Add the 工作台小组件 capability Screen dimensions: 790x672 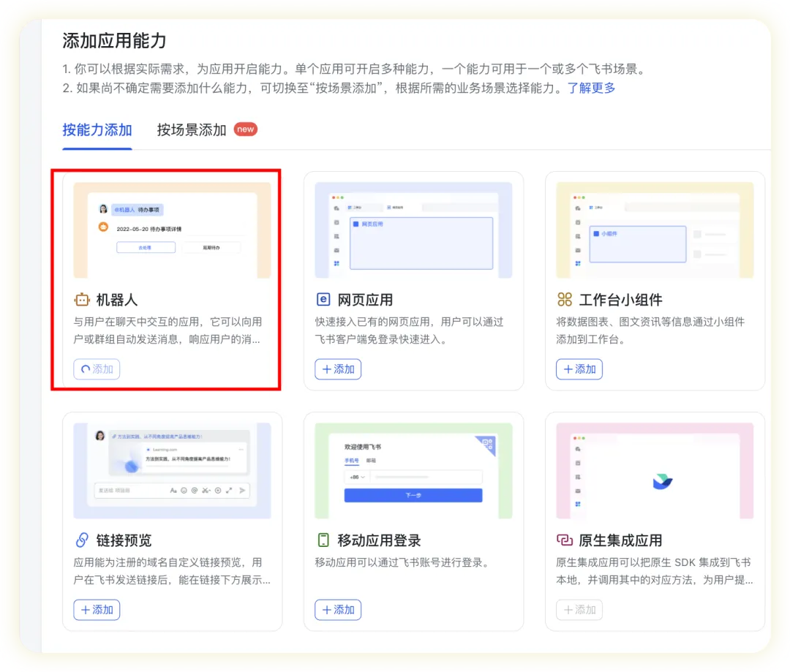[579, 369]
